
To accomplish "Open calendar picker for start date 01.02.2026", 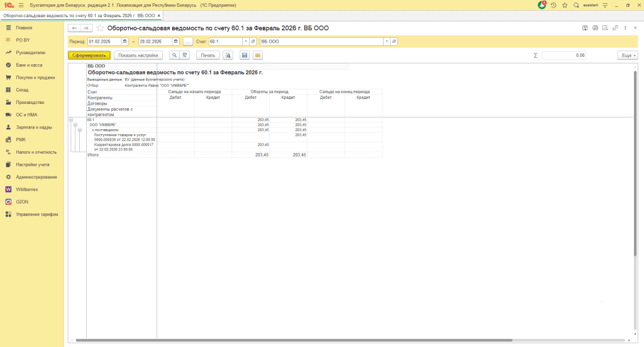I will coord(125,42).
